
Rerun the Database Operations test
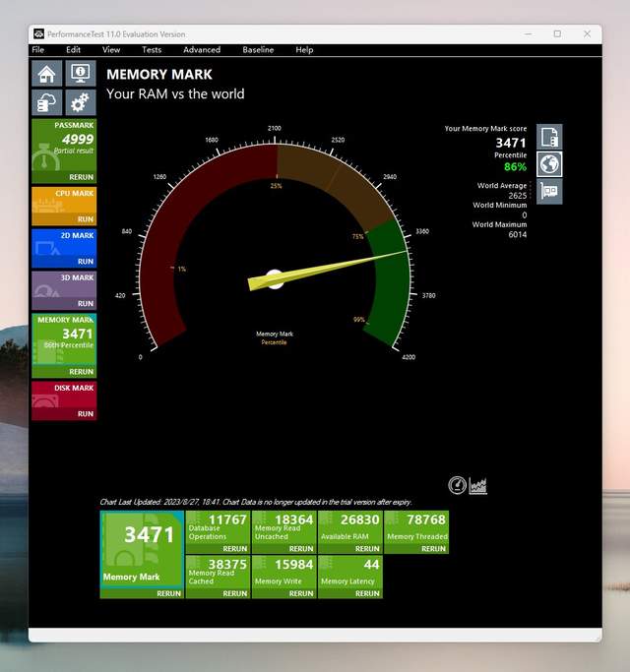tap(235, 549)
